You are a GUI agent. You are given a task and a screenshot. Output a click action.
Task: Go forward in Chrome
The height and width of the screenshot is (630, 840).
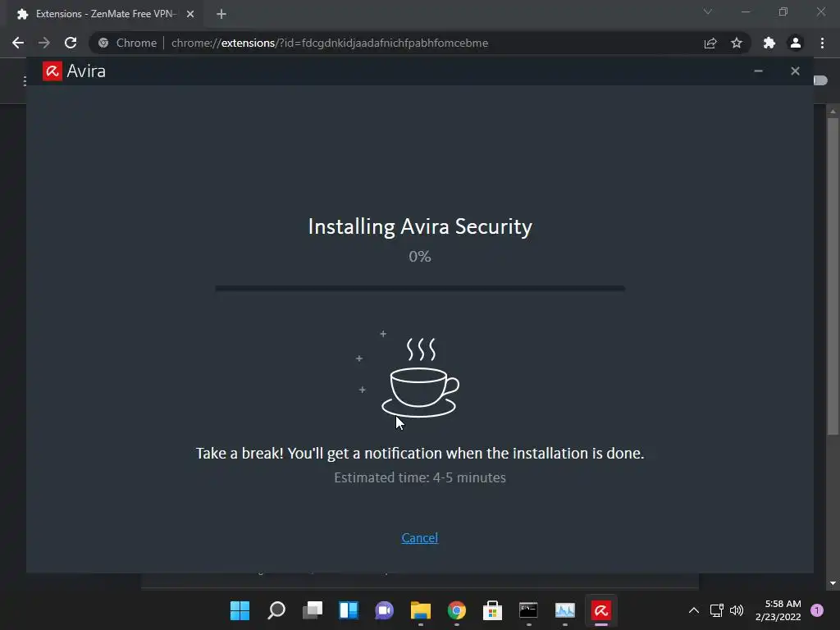[x=44, y=43]
